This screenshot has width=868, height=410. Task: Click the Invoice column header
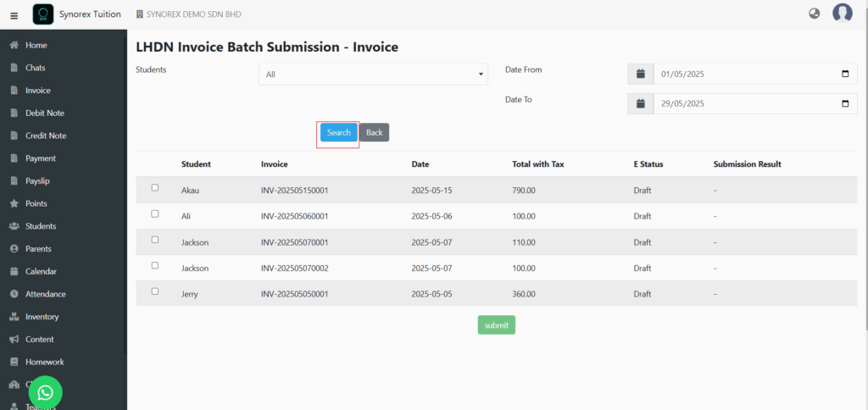[275, 164]
